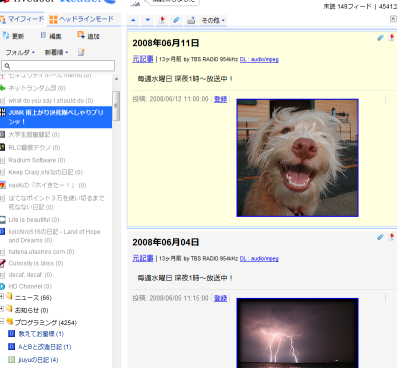Screen dimensions: 397x368
Task: Open the smiling dog photo thumbnail
Action: pos(297,158)
